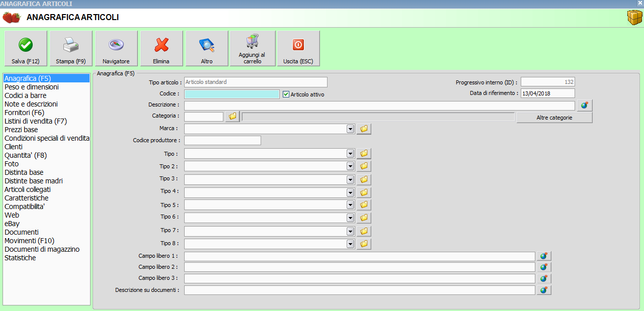Open the folder icon next to Categoria
This screenshot has height=311, width=644.
(232, 117)
